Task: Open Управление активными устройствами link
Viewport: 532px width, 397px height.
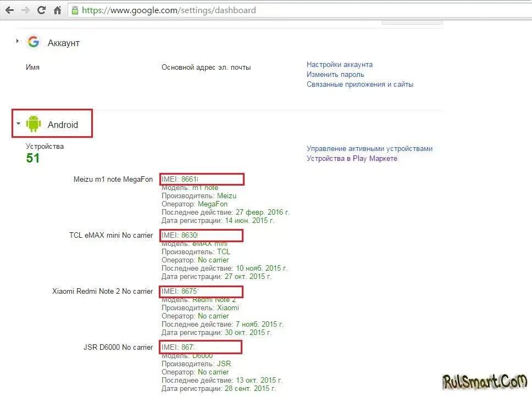Action: pyautogui.click(x=369, y=148)
